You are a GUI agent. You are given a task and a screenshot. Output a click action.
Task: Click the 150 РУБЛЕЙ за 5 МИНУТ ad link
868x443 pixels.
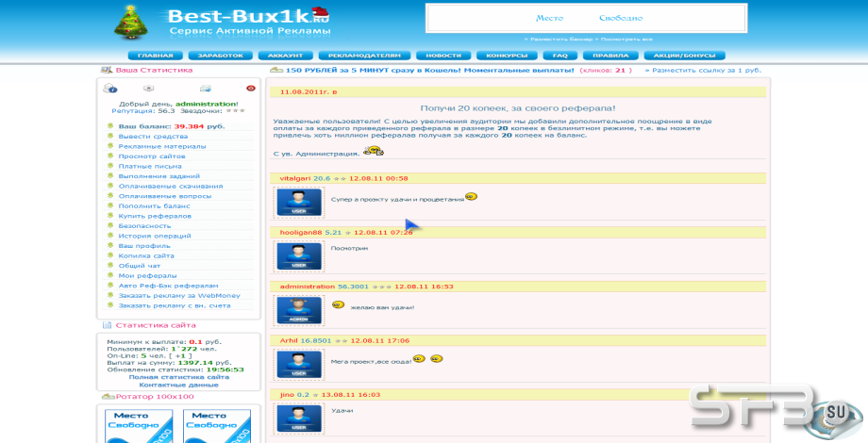click(429, 71)
